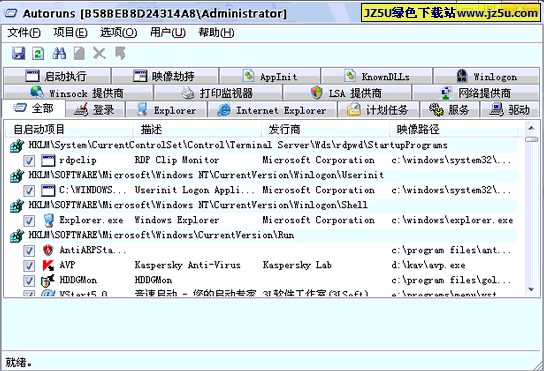This screenshot has height=371, width=544.
Task: Select the Winlogon\Shell registry key row
Action: pyautogui.click(x=263, y=205)
